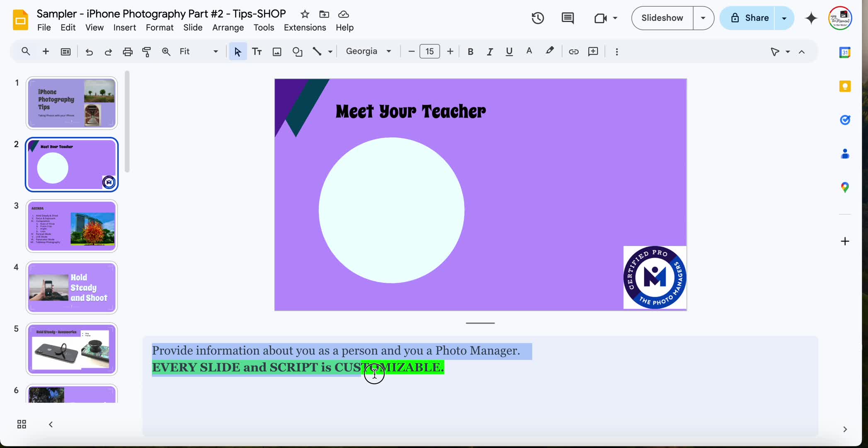The height and width of the screenshot is (448, 868).
Task: Open the Edit menu
Action: coord(68,27)
